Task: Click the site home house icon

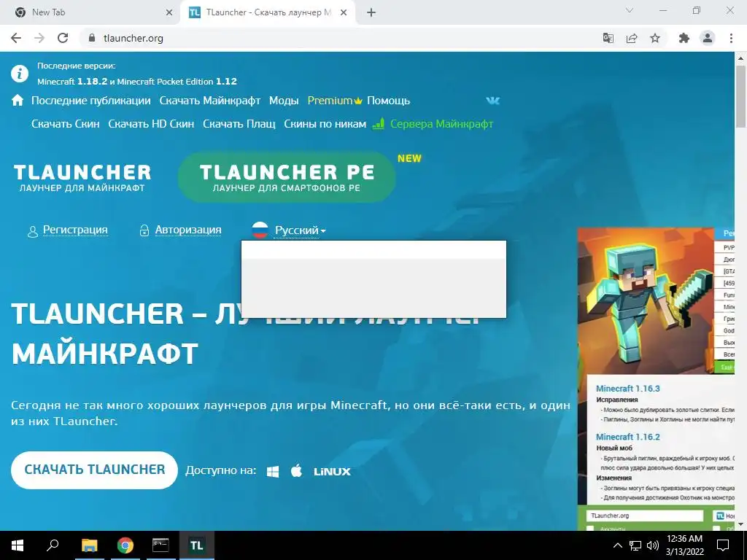Action: 18,100
